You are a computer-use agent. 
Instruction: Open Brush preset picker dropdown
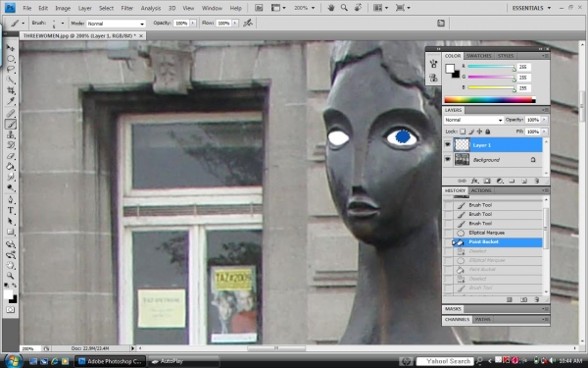click(x=63, y=24)
